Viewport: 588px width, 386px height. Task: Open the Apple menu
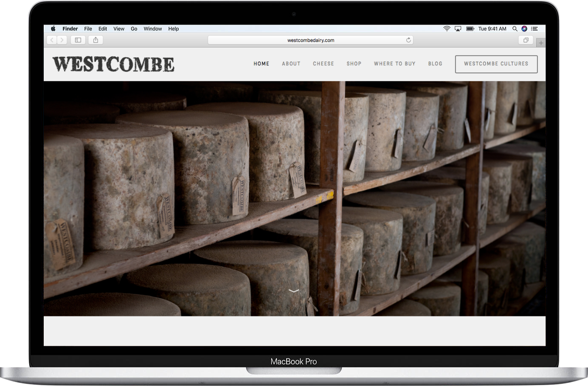[53, 28]
